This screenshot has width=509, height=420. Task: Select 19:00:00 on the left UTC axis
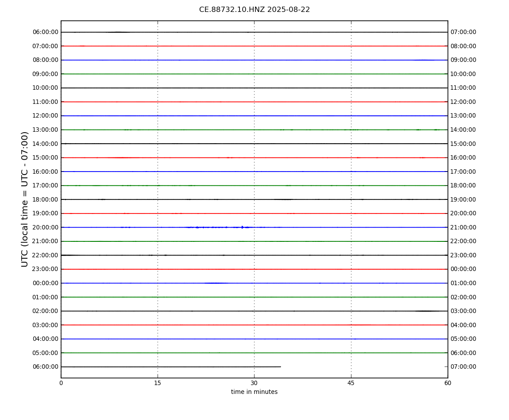(x=46, y=214)
